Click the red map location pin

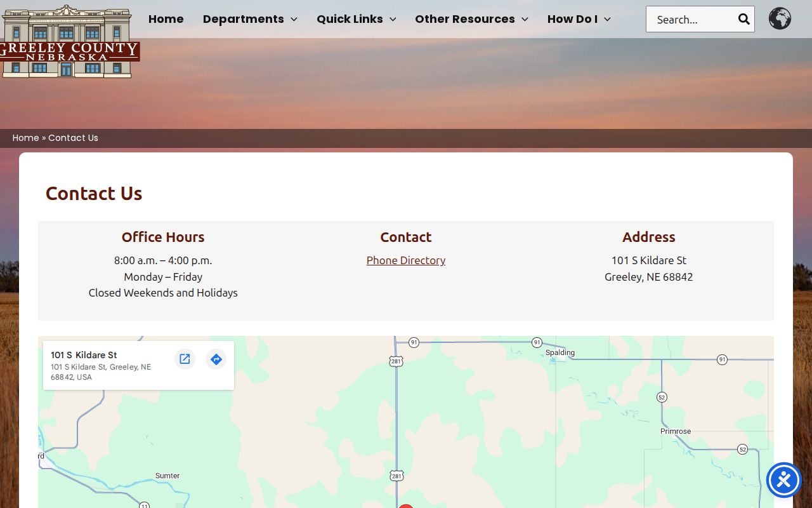[x=406, y=506]
